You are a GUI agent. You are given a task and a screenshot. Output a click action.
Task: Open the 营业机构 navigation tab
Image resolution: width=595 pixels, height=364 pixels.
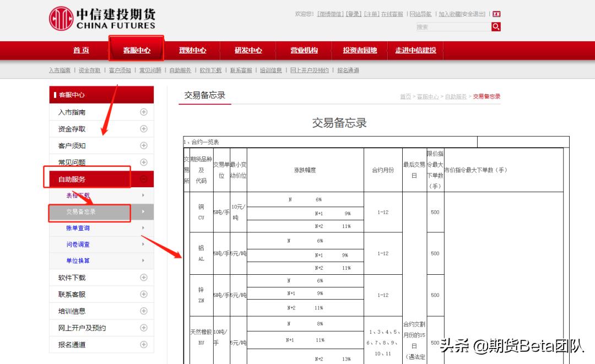tap(304, 50)
